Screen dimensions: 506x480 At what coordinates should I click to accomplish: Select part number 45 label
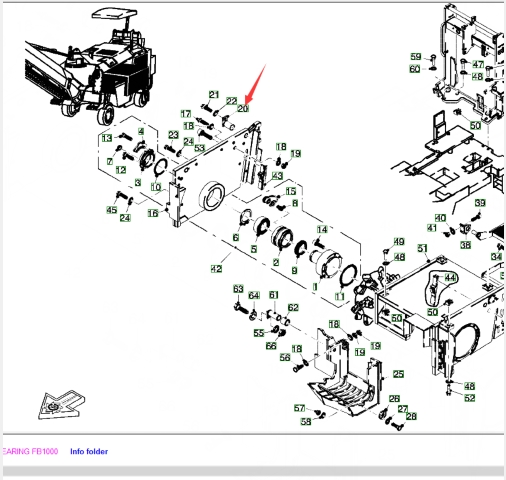[x=111, y=210]
